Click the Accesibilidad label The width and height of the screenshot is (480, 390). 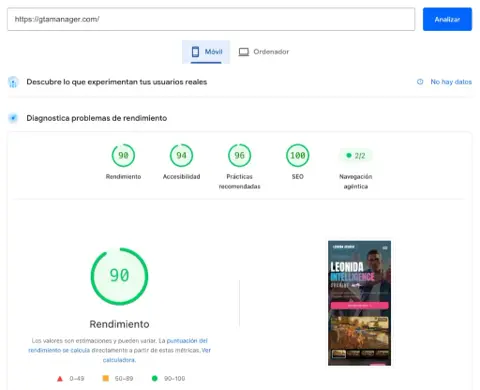181,177
